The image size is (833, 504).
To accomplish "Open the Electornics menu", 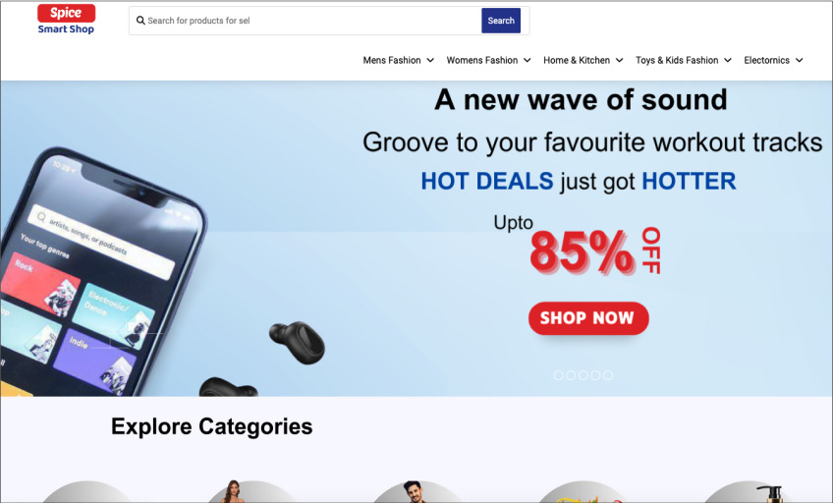I will tap(773, 61).
